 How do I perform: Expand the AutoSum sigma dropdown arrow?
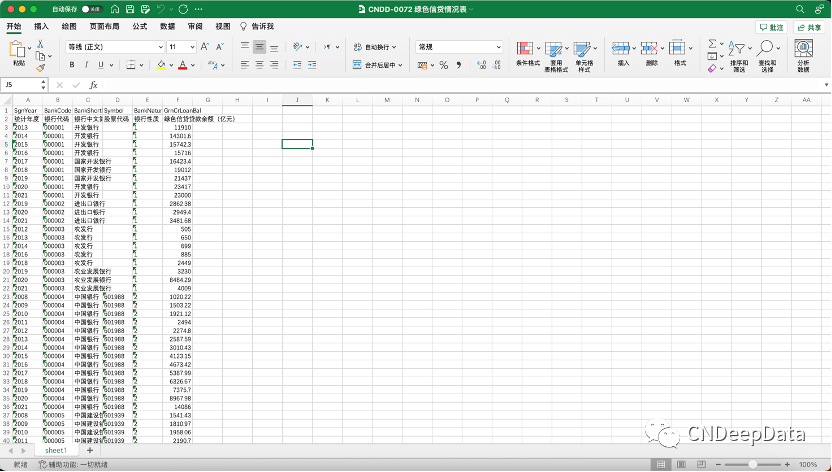coord(722,44)
